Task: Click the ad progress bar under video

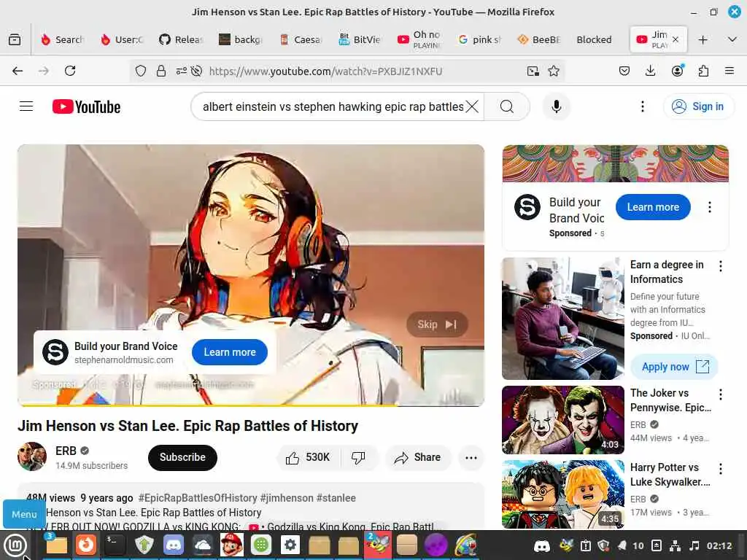Action: point(251,405)
